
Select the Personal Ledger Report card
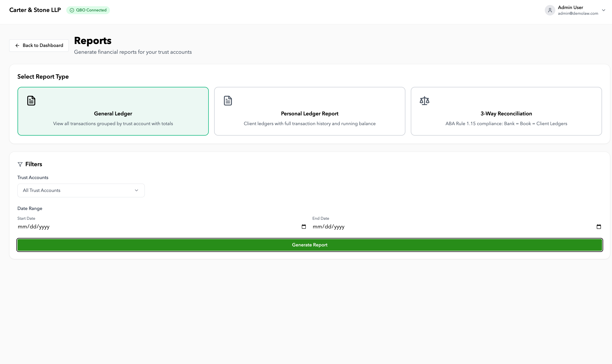[x=310, y=111]
